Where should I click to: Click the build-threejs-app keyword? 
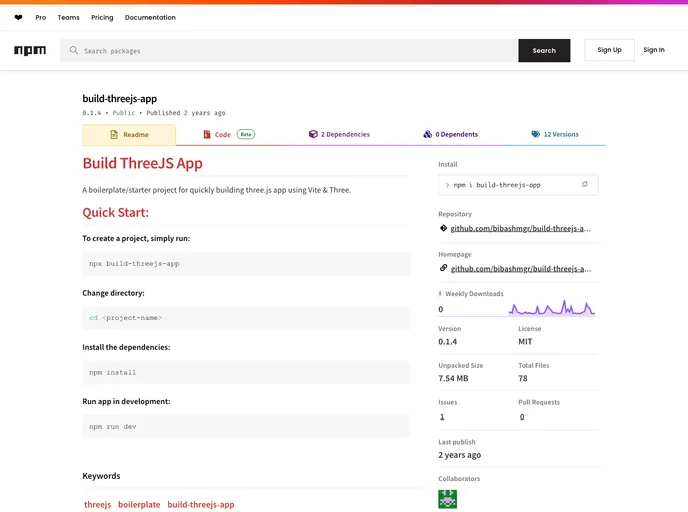pos(201,505)
